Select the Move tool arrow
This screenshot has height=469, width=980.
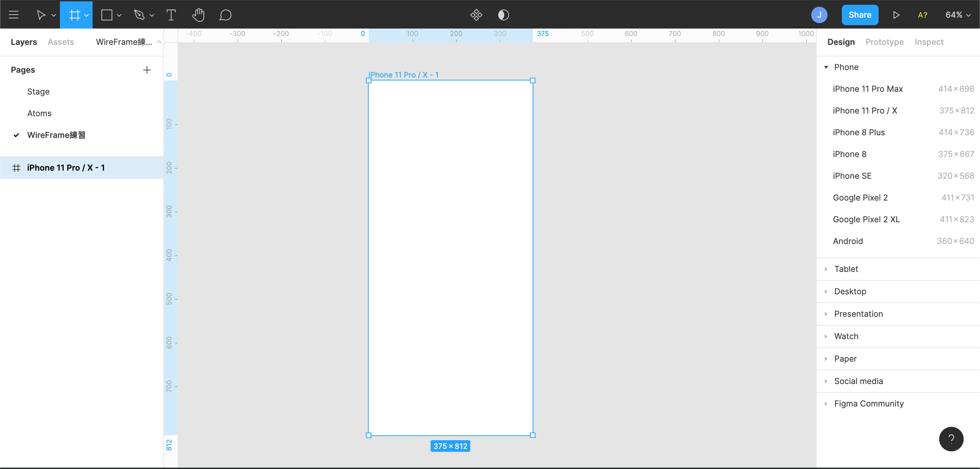click(x=41, y=15)
